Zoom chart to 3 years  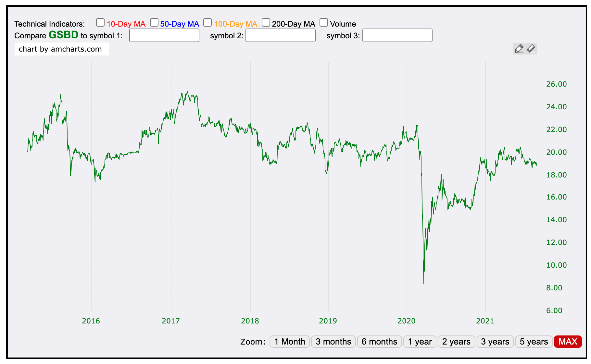click(495, 342)
